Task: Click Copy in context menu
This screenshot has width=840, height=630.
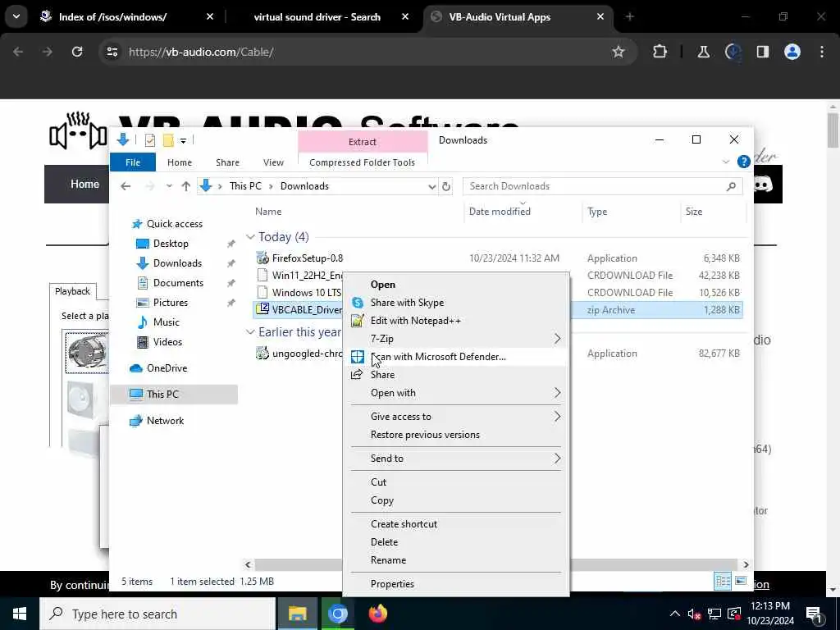Action: point(458,500)
